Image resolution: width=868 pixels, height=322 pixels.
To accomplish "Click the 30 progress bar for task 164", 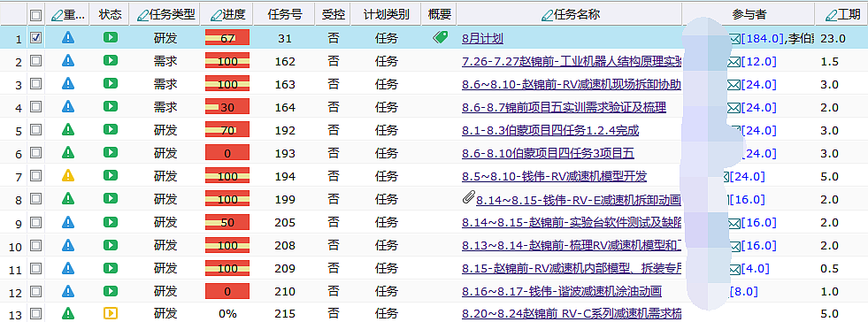I will 227,107.
